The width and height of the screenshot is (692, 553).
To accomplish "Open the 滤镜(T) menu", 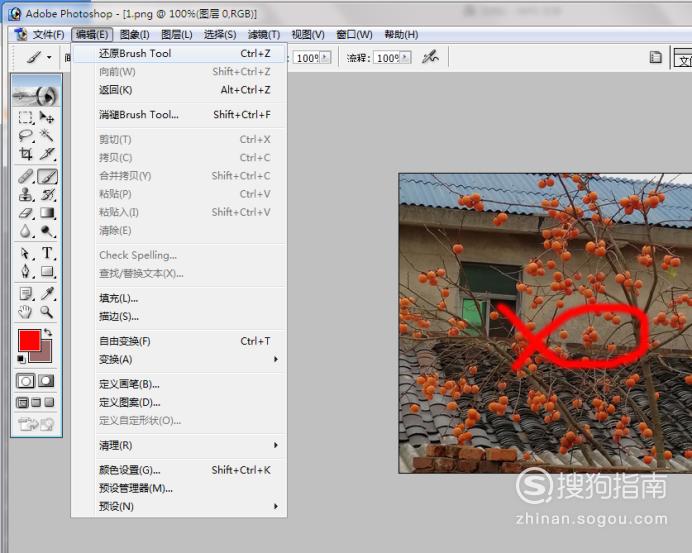I will [x=264, y=34].
